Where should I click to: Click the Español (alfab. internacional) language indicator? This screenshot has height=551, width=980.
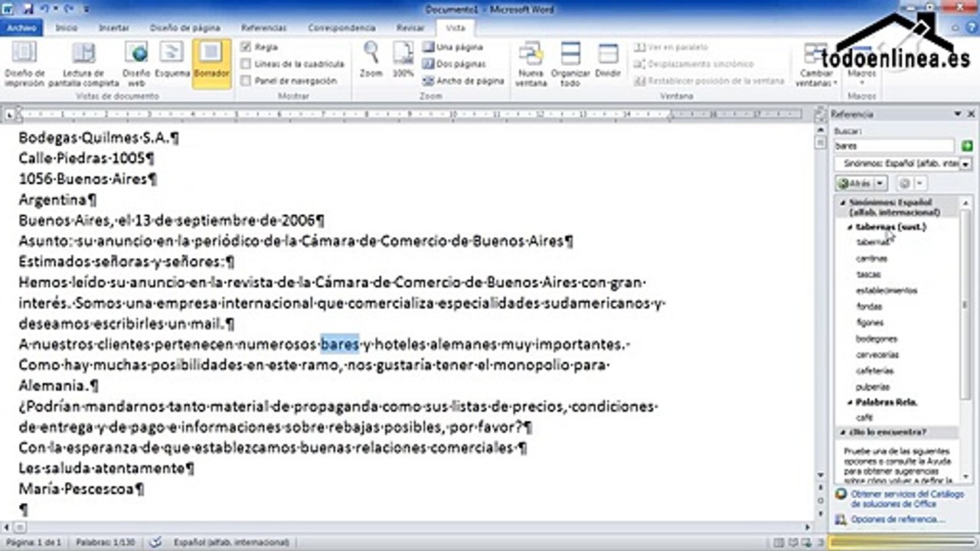tap(231, 542)
